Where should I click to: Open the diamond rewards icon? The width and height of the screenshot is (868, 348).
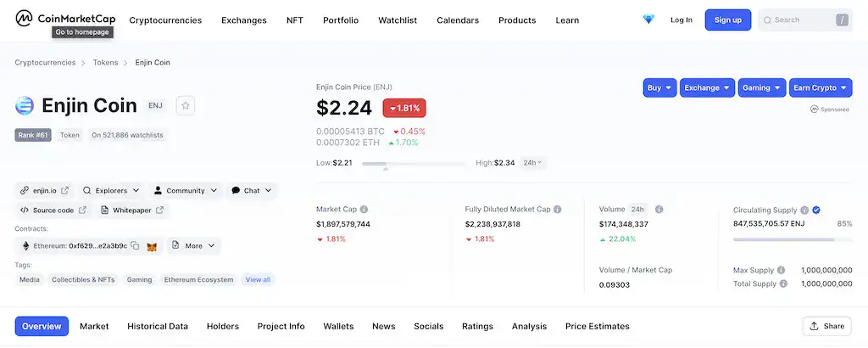648,20
